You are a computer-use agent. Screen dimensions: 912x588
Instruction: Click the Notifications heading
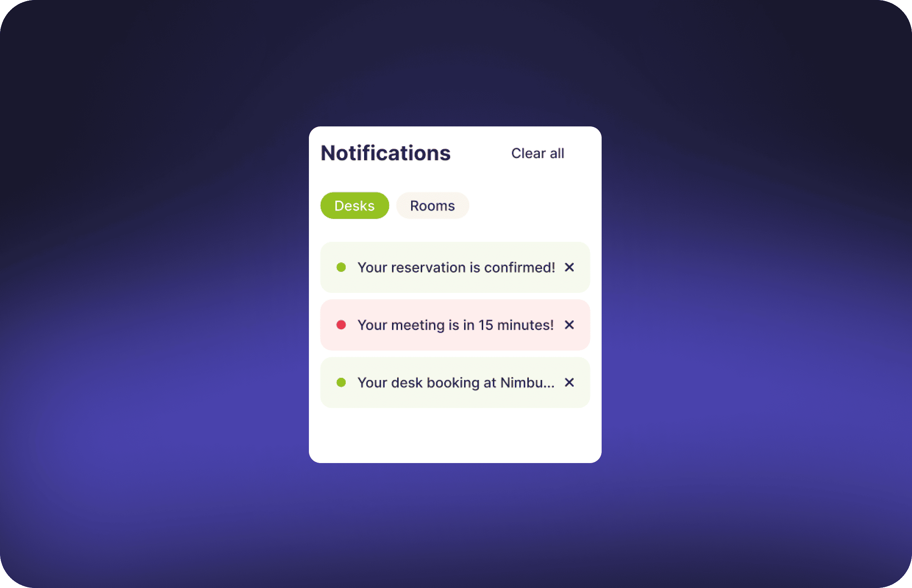[385, 153]
